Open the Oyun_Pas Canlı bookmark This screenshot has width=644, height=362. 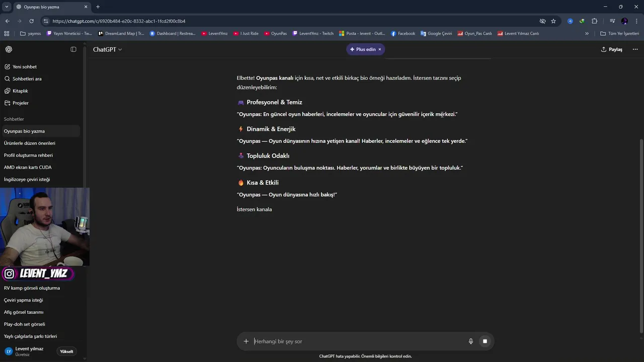click(474, 34)
